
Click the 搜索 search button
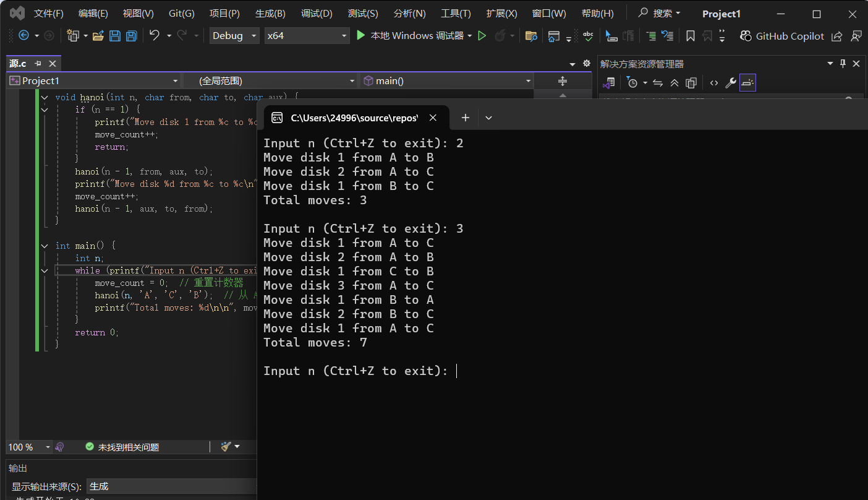tap(659, 13)
